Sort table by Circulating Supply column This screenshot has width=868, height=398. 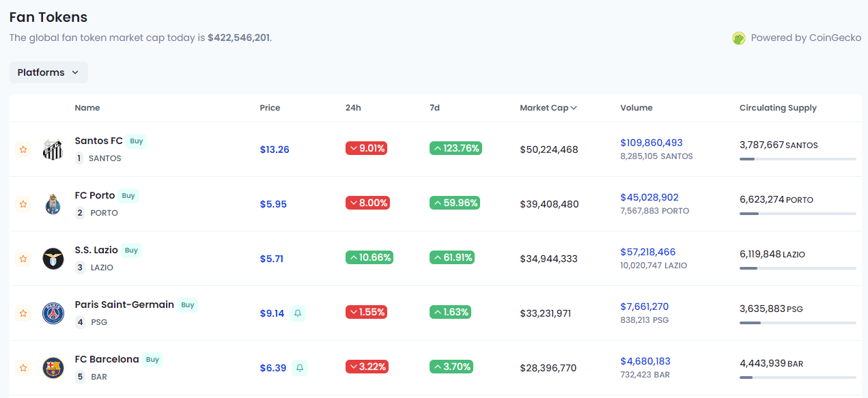778,108
